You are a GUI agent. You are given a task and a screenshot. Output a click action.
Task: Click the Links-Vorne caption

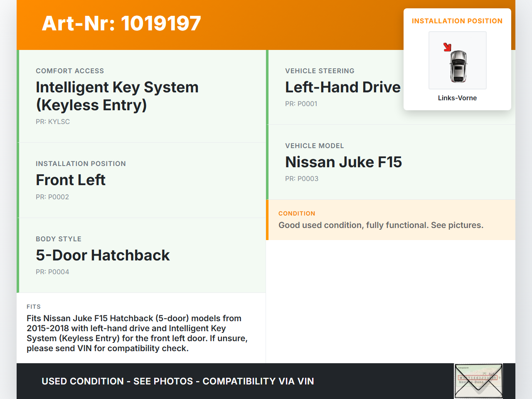click(x=457, y=98)
